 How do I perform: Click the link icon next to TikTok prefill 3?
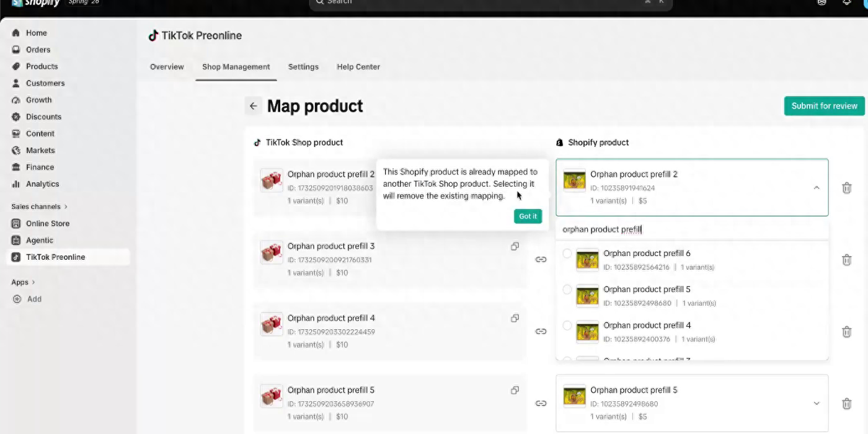(x=541, y=260)
